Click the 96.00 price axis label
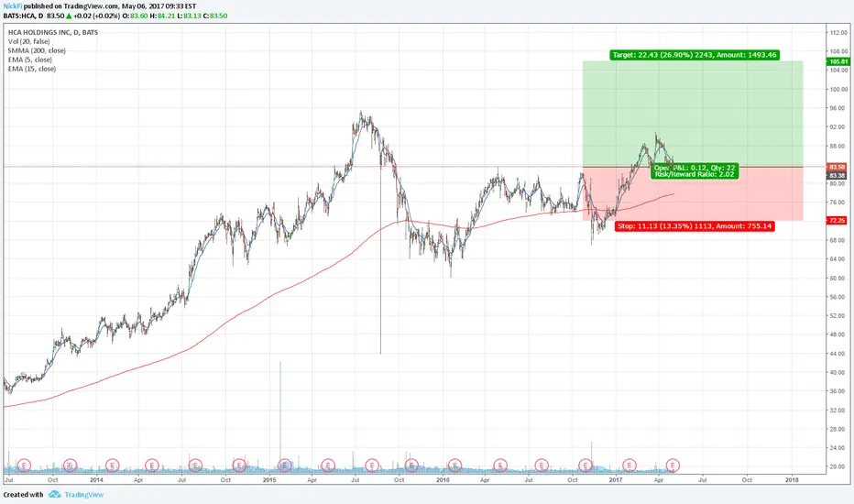 (838, 108)
